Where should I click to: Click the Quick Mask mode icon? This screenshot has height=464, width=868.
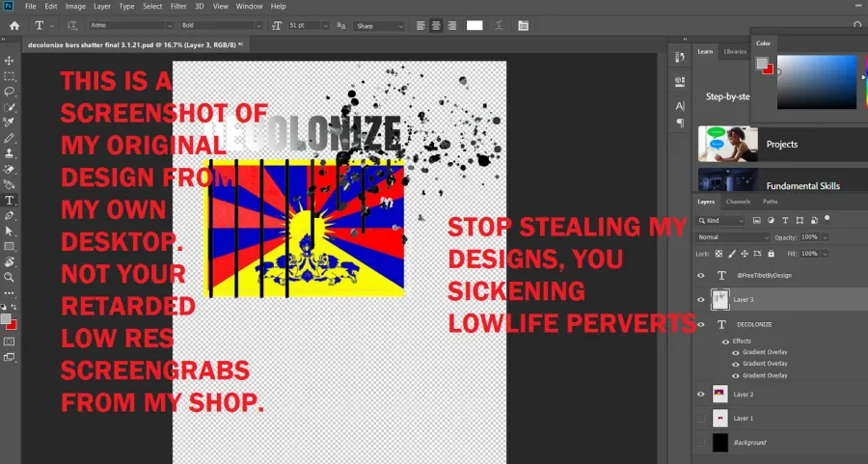coord(10,341)
